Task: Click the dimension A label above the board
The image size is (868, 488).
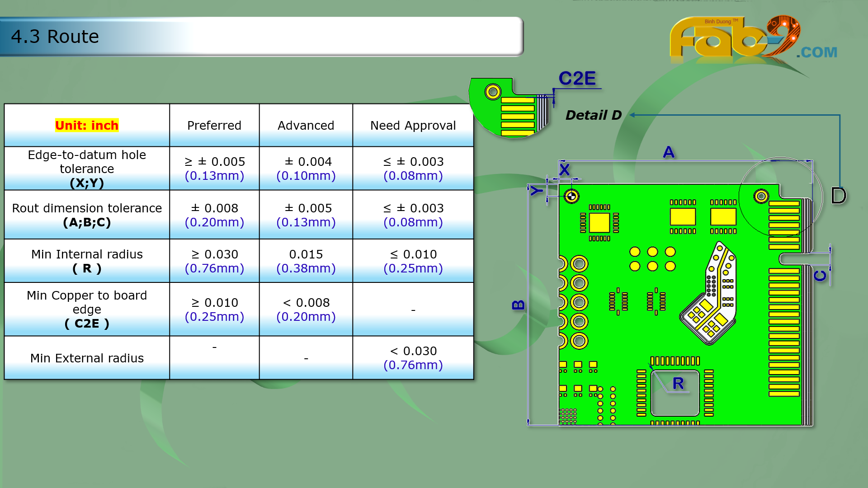Action: [669, 152]
